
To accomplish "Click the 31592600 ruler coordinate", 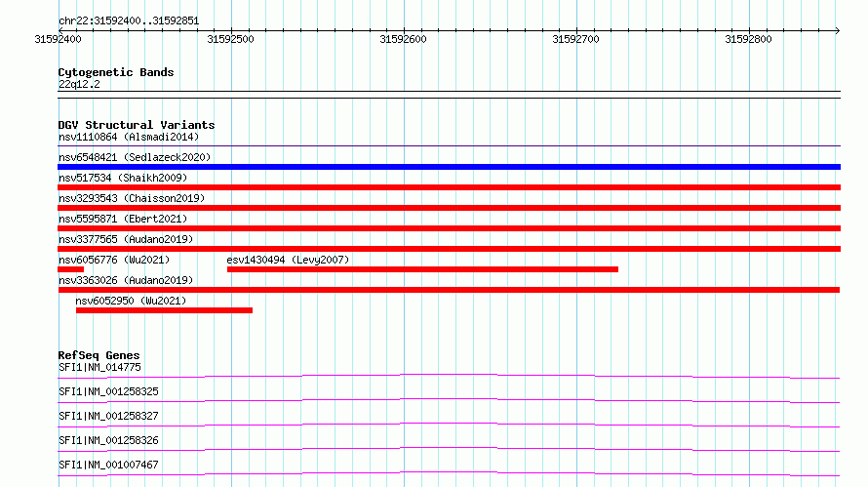I will point(404,39).
